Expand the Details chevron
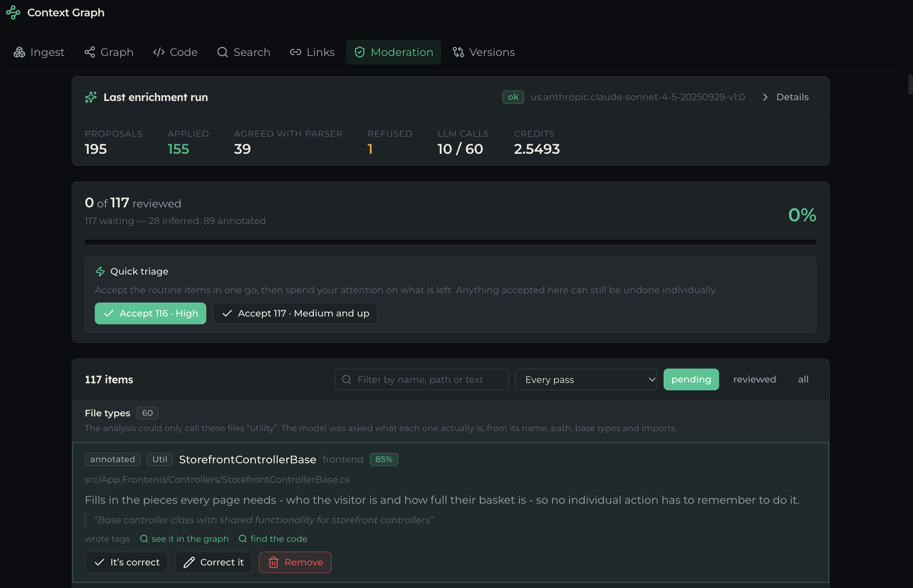Image resolution: width=913 pixels, height=588 pixels. point(765,97)
